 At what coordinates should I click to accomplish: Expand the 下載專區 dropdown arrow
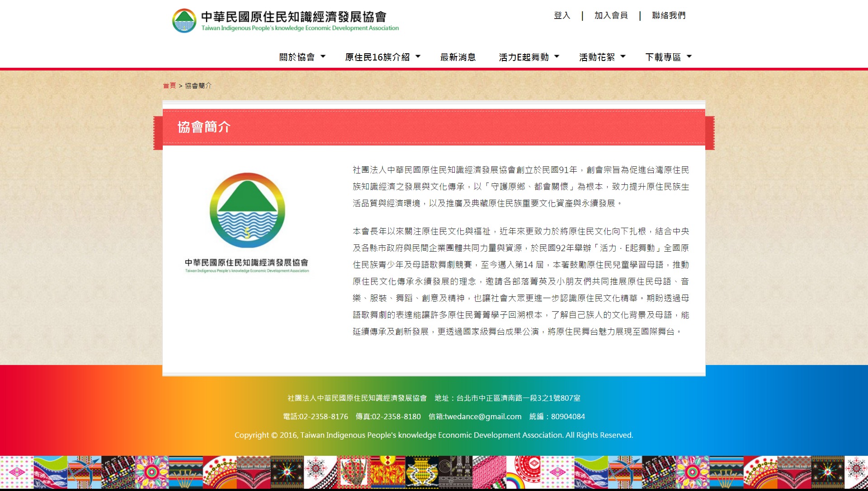[x=689, y=56]
